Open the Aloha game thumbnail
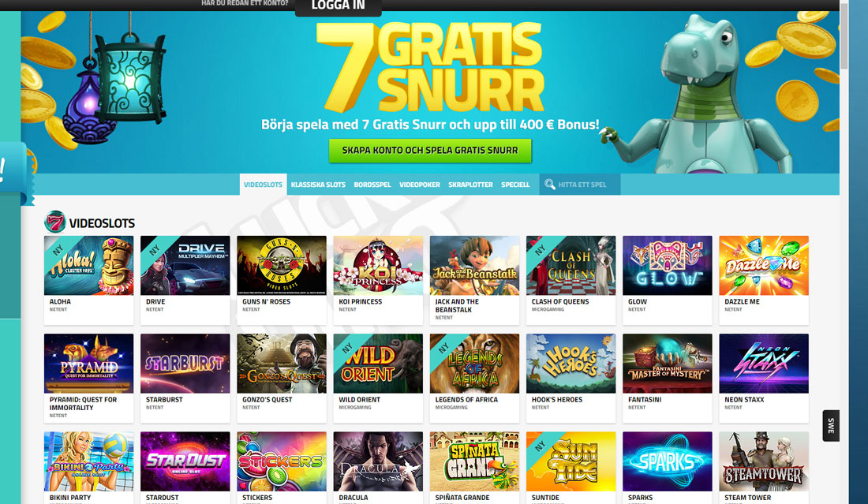 pyautogui.click(x=88, y=266)
